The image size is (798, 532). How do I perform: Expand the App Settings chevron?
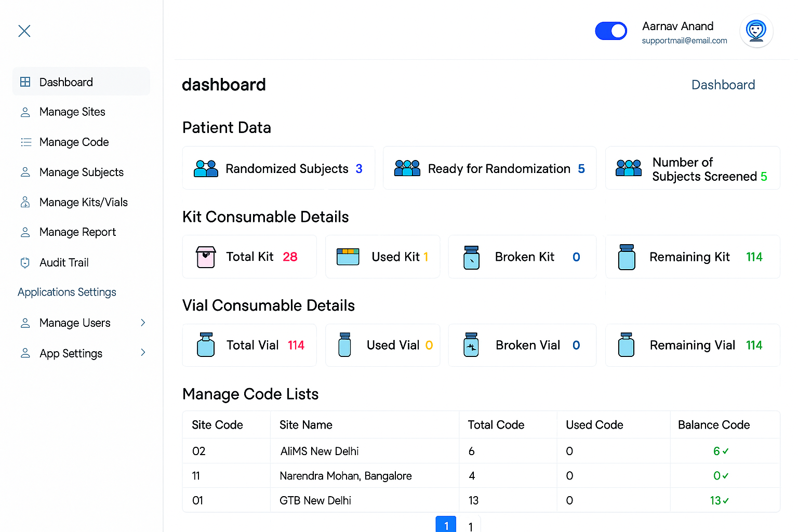(x=143, y=353)
